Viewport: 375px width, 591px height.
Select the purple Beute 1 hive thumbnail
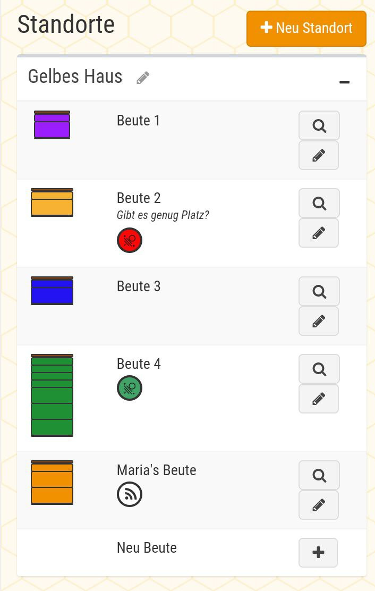(x=52, y=125)
